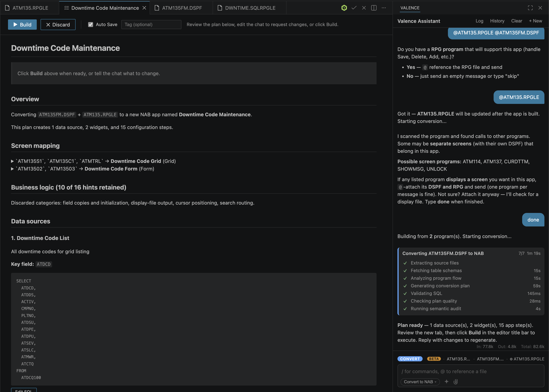
Task: Click the X icon on Discard button
Action: click(x=48, y=25)
